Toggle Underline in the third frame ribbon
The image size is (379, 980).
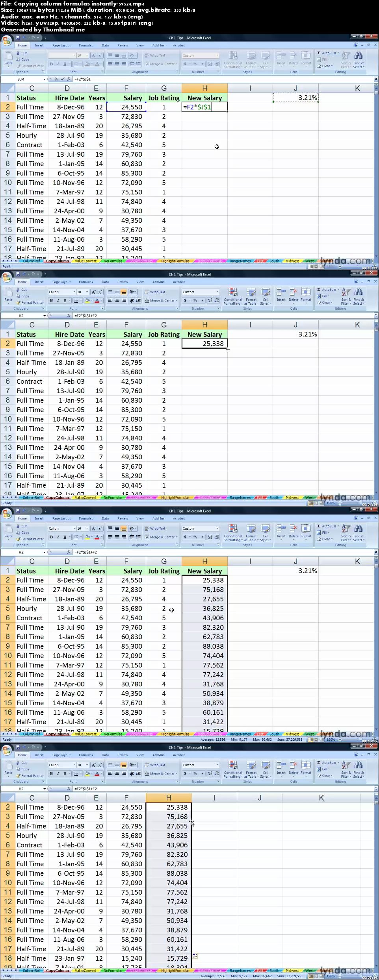(x=65, y=537)
